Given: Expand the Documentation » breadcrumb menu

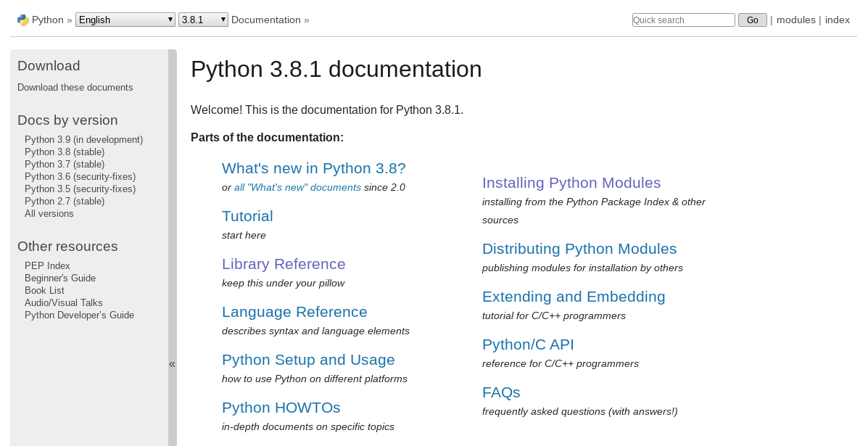Looking at the screenshot, I should pyautogui.click(x=270, y=20).
